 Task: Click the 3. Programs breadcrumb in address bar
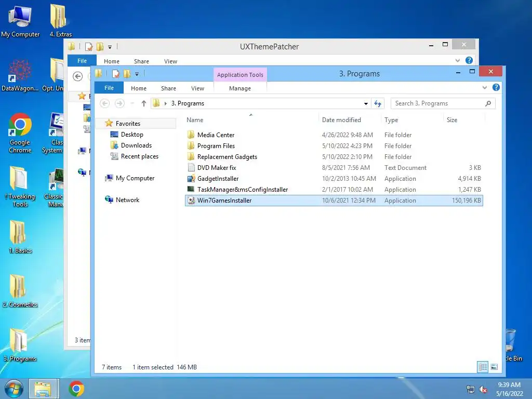tap(188, 103)
